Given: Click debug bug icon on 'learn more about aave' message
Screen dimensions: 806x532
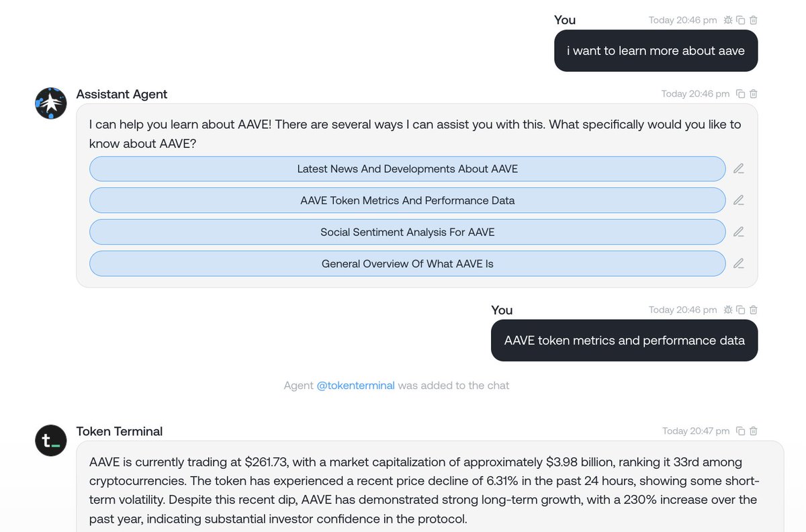Looking at the screenshot, I should coord(728,20).
